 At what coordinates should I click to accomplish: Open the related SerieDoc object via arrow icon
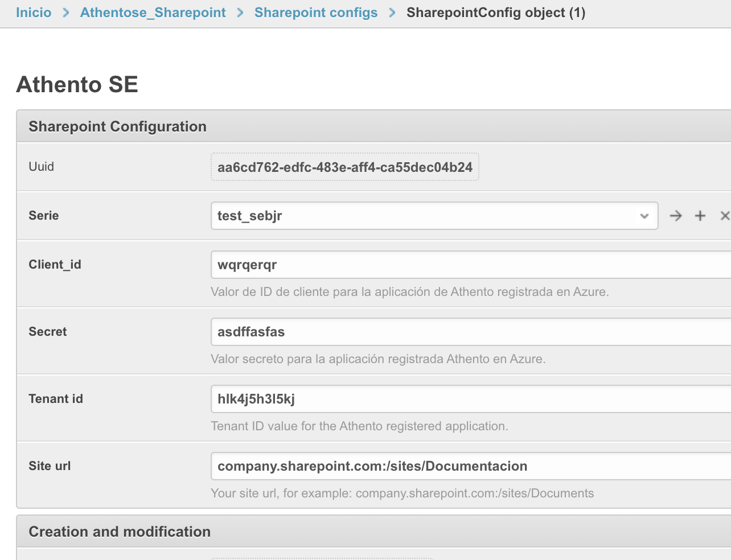[675, 216]
